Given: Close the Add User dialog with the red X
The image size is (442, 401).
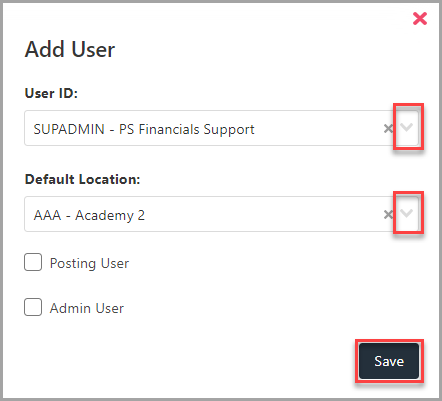Looking at the screenshot, I should (x=420, y=18).
